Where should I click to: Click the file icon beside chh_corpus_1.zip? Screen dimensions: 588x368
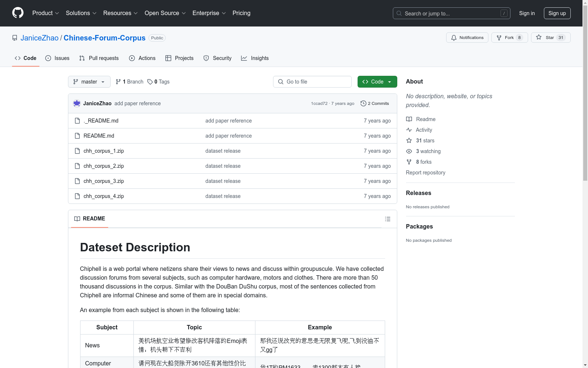pos(77,151)
